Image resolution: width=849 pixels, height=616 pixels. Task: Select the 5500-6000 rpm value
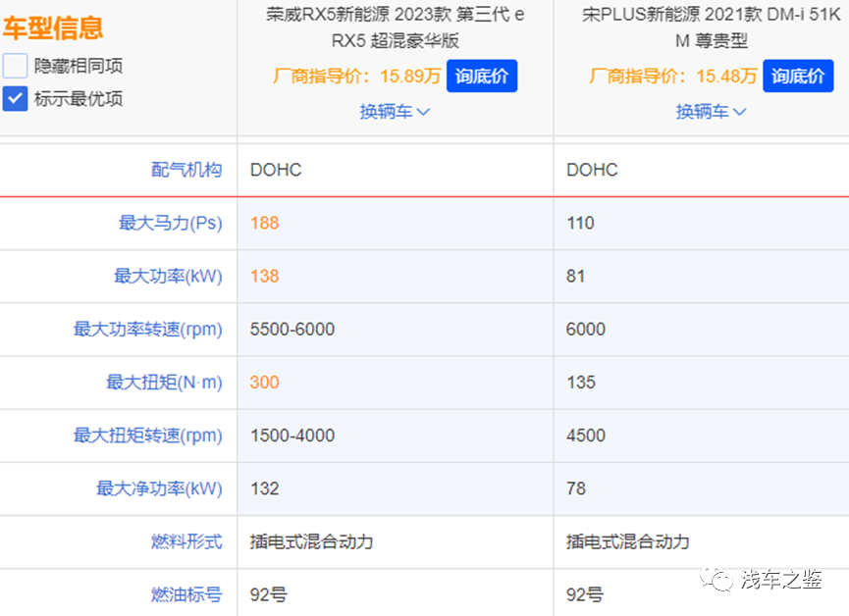point(292,330)
